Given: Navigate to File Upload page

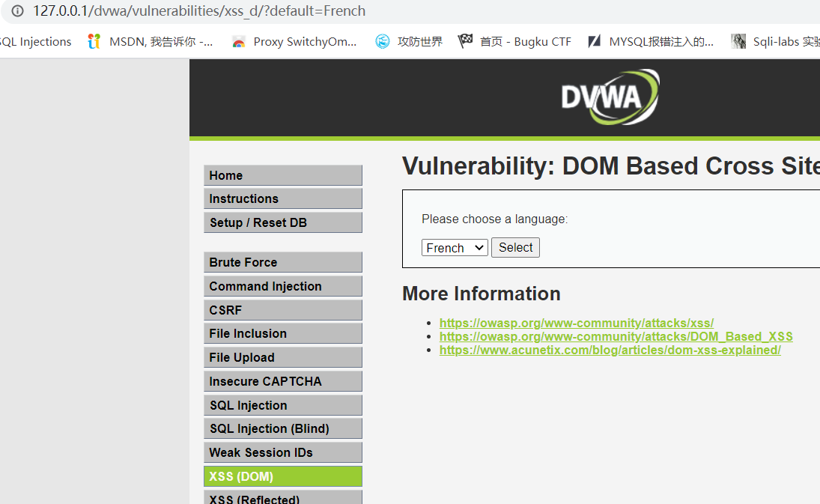Looking at the screenshot, I should click(x=282, y=357).
